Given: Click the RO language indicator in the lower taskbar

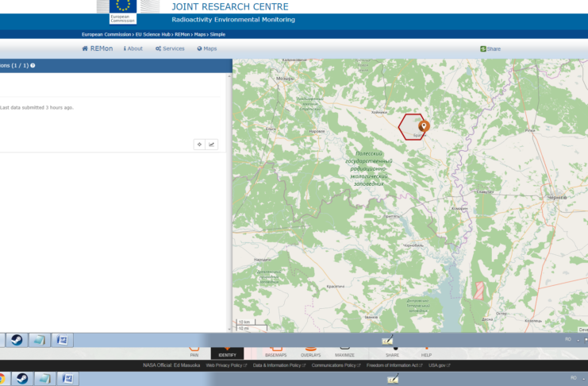Looking at the screenshot, I should 574,378.
